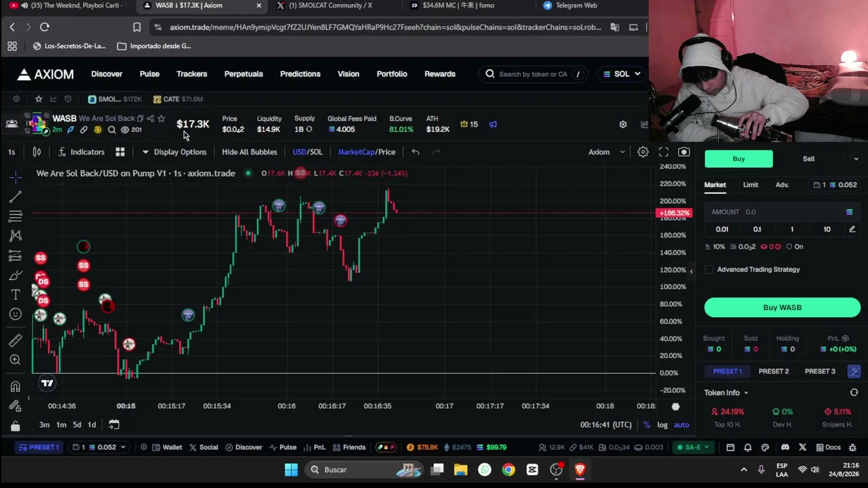Switch trade side to Sell
868x488 pixels.
pos(809,159)
